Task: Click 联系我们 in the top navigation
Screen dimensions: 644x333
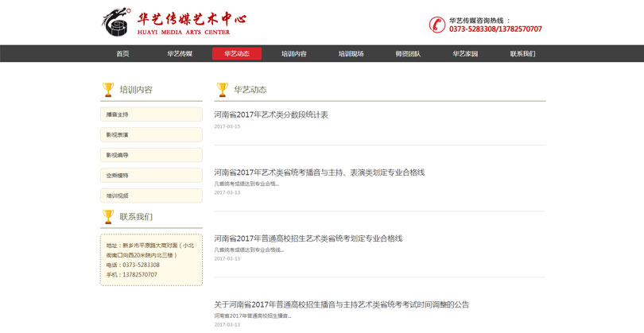Action: [x=523, y=54]
